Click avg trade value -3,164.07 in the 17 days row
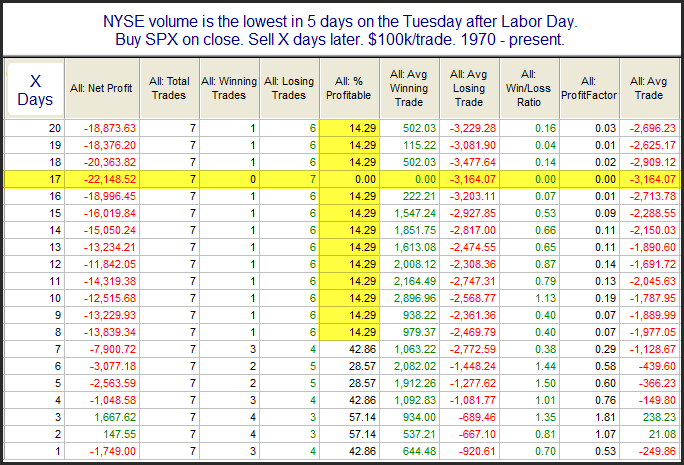The height and width of the screenshot is (465, 684). point(653,179)
